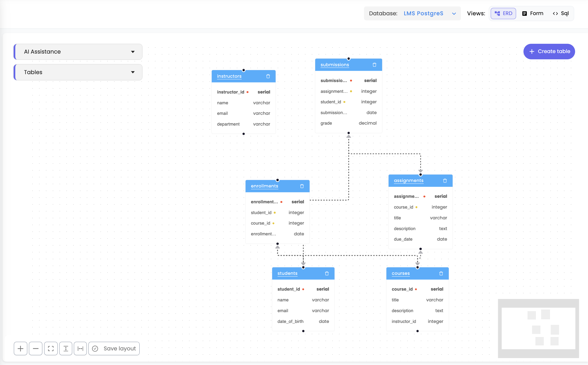The width and height of the screenshot is (588, 365).
Task: Open the students table by its title link
Action: coord(287,273)
